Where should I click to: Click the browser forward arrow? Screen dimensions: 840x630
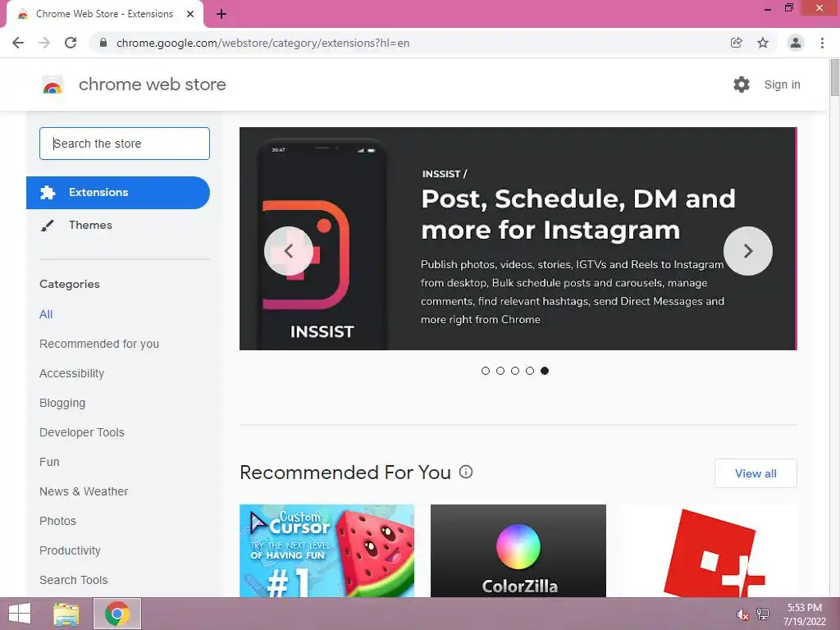44,43
